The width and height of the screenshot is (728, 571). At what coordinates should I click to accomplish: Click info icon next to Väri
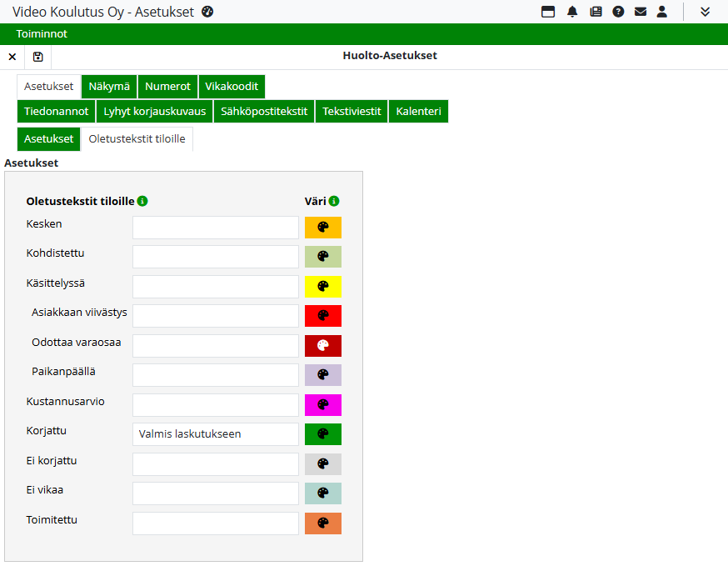point(334,201)
